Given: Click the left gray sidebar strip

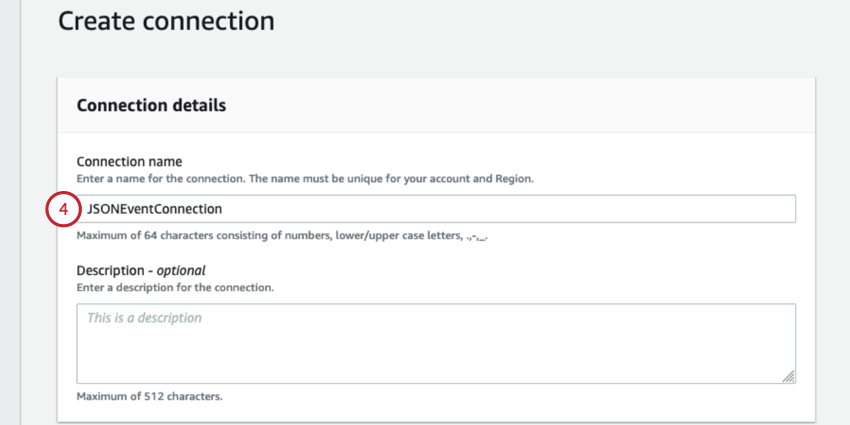Looking at the screenshot, I should [x=10, y=212].
